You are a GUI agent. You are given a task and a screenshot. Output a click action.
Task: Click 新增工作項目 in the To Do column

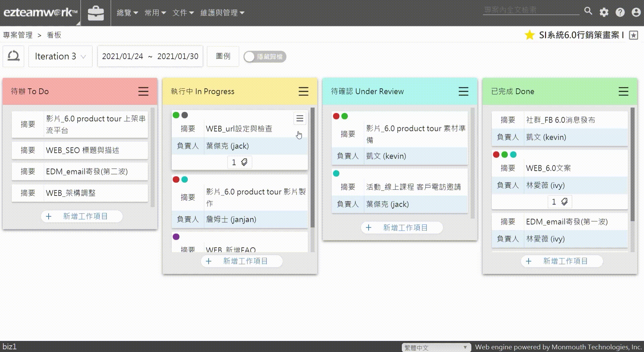(x=82, y=216)
